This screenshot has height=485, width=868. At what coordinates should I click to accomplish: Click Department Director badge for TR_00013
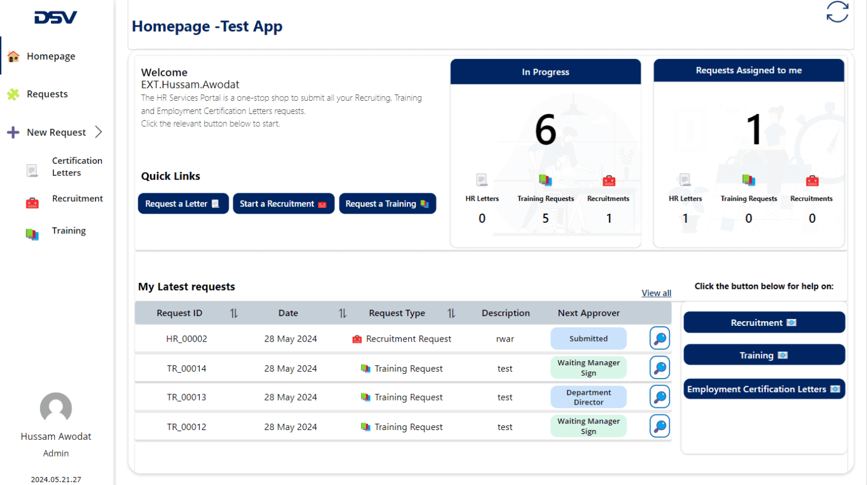point(589,397)
